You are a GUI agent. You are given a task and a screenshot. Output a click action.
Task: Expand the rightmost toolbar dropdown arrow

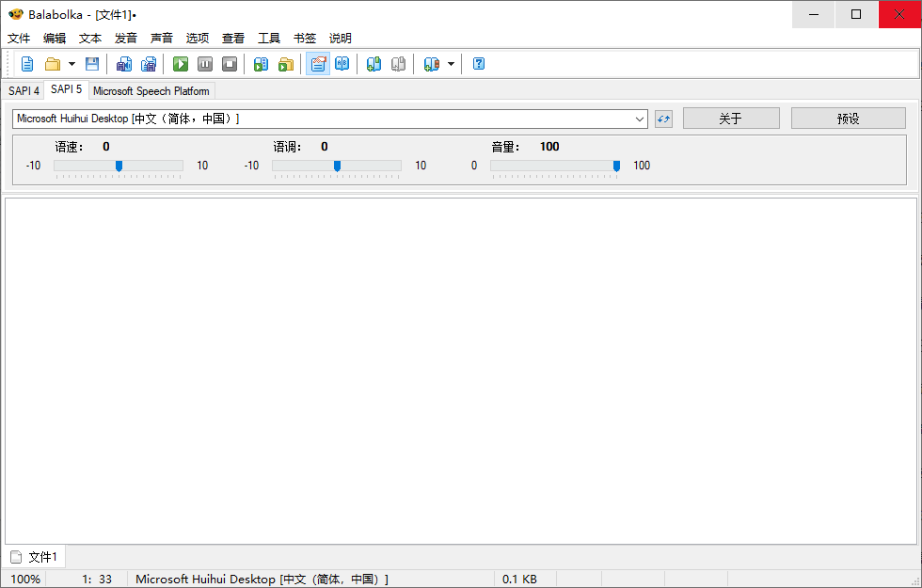click(x=451, y=63)
